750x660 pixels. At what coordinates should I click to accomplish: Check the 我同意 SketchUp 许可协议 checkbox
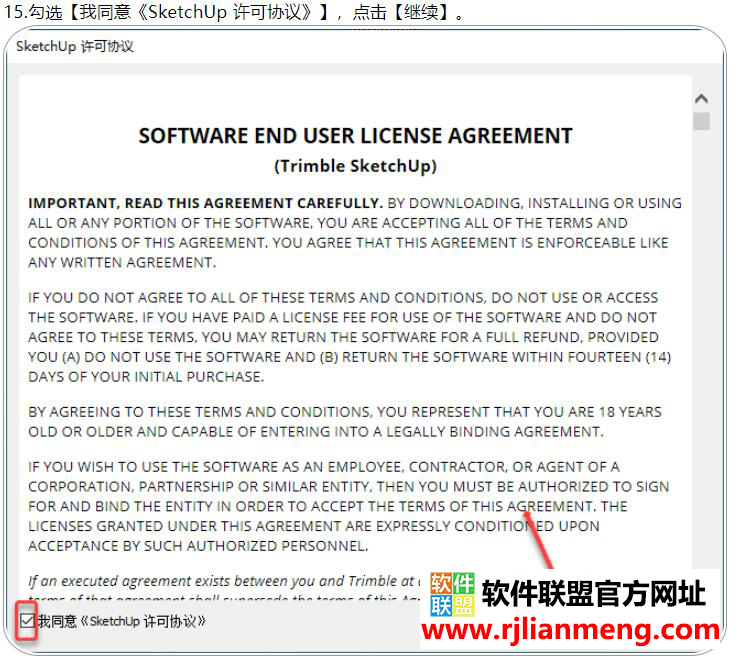(26, 621)
